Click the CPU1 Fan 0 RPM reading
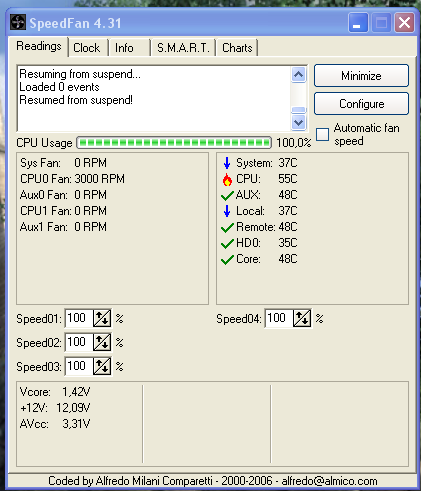The width and height of the screenshot is (422, 491). click(x=63, y=211)
